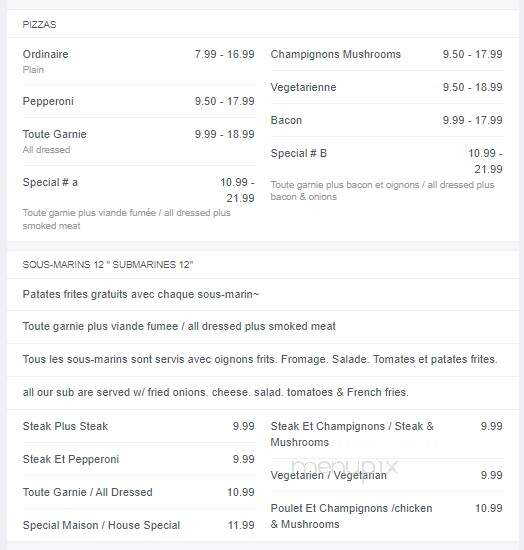Screen dimensions: 524x550
Task: Click the 7.99 - 16.99 Ordinaire price
Action: [224, 54]
